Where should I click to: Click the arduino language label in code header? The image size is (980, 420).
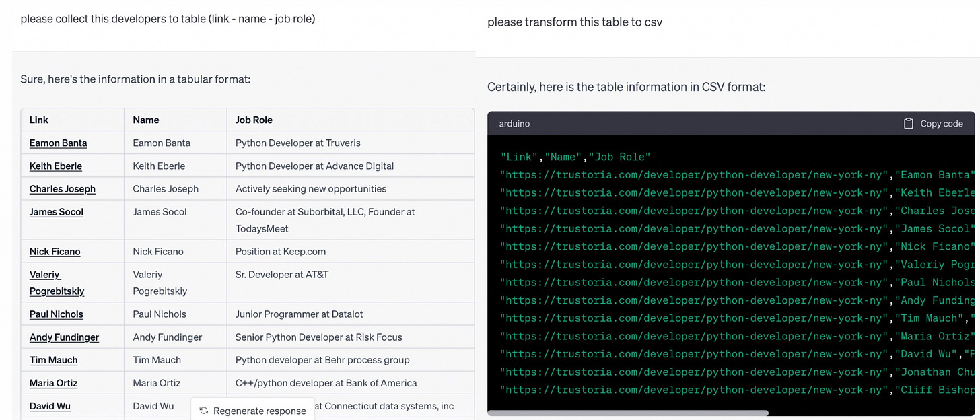[x=514, y=124]
